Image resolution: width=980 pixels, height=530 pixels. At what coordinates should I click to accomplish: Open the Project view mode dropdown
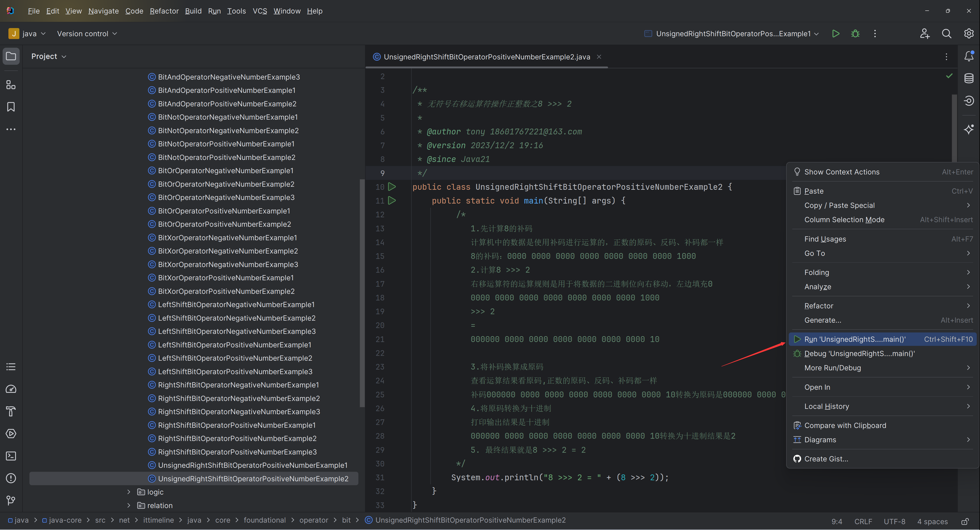49,56
